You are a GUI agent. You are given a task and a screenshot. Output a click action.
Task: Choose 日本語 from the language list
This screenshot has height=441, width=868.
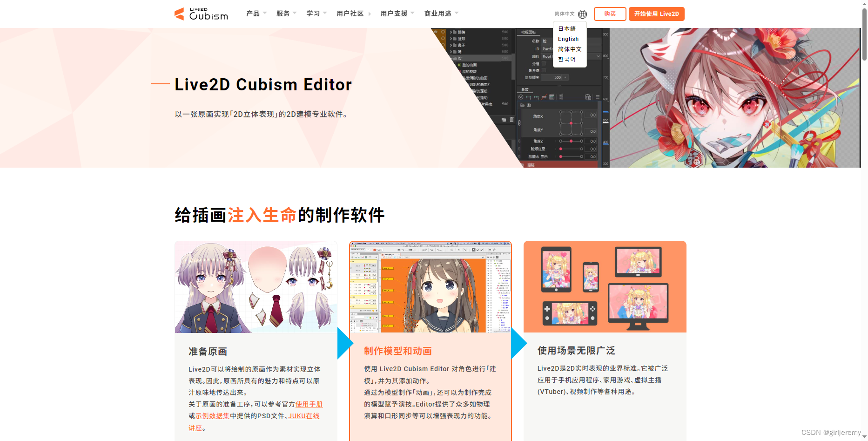(x=567, y=29)
